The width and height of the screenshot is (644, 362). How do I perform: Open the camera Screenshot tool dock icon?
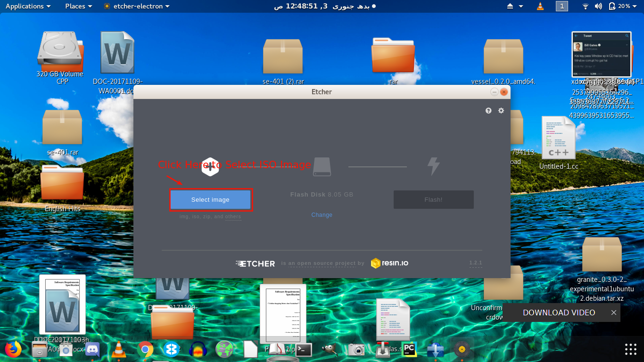coord(356,349)
